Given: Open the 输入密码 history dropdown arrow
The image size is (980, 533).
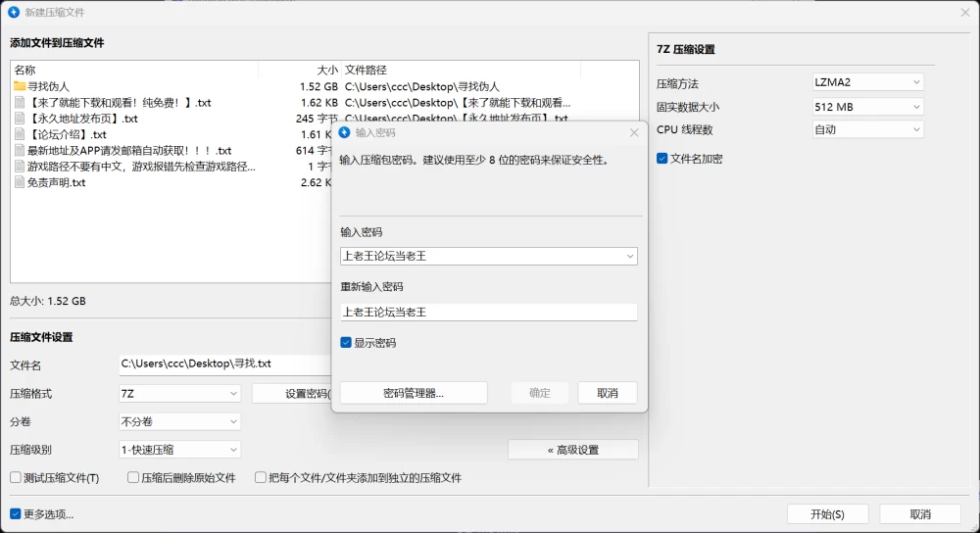Looking at the screenshot, I should click(629, 256).
